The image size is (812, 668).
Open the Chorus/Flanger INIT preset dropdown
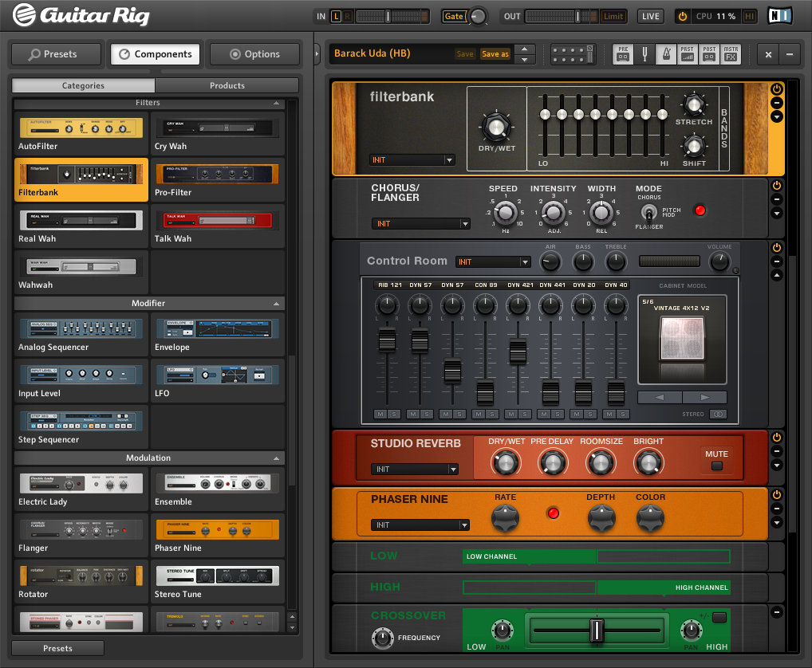coord(421,223)
